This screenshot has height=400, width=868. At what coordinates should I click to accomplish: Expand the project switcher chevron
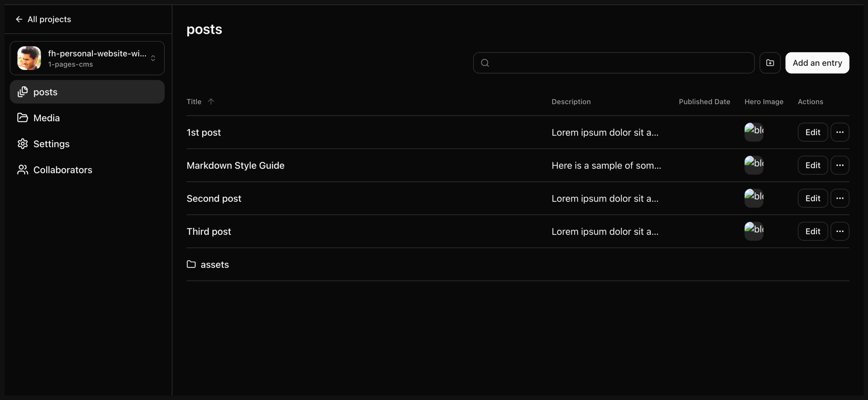coord(153,58)
